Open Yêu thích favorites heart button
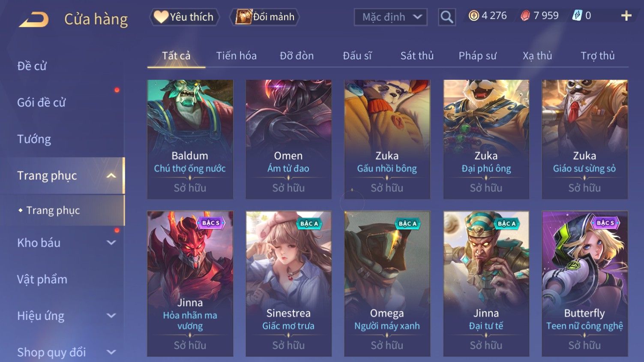The image size is (644, 362). point(184,17)
